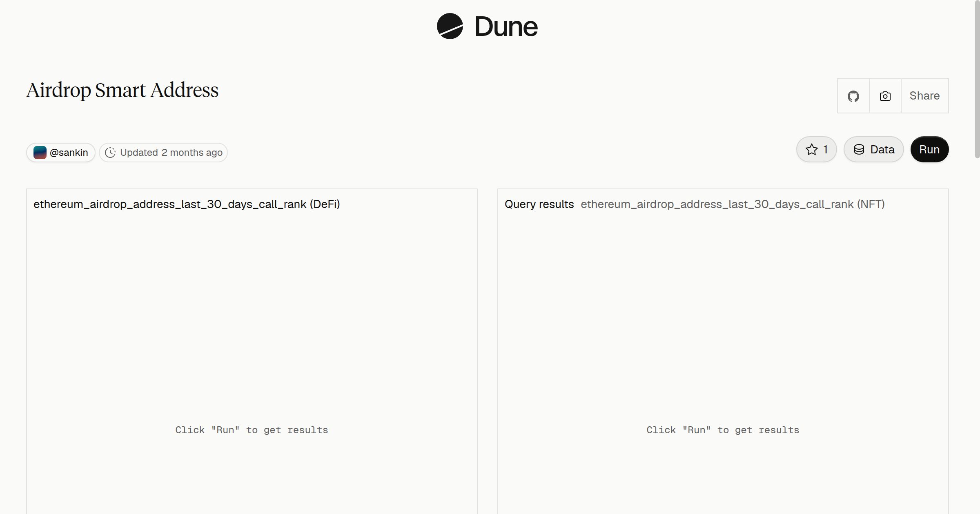
Task: Click the DeFi panel 'Click "Run" to get results' text
Action: click(252, 430)
